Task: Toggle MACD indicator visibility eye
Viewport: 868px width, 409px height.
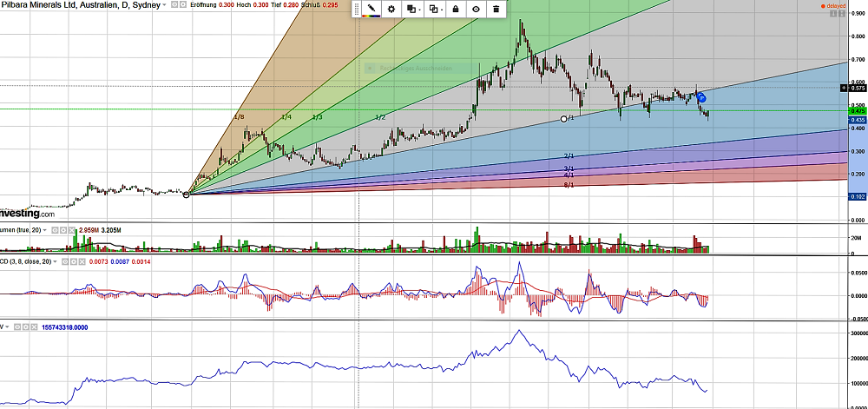Action: (65, 261)
